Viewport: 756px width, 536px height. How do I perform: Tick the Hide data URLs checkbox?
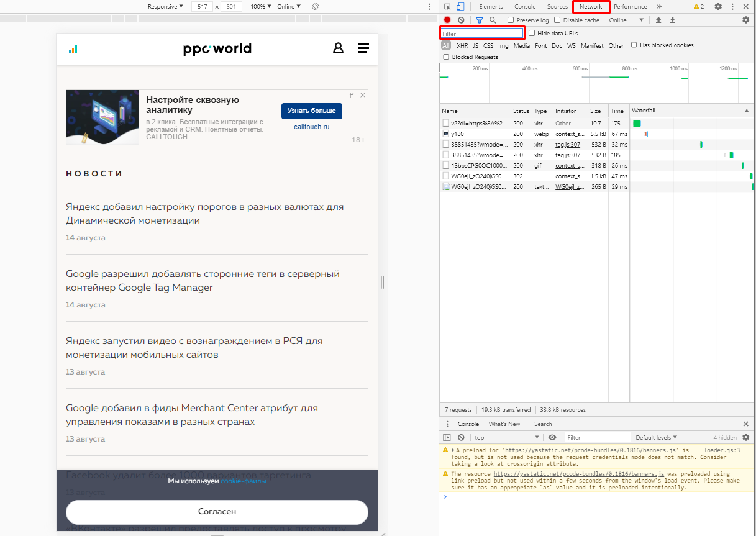[x=532, y=34]
